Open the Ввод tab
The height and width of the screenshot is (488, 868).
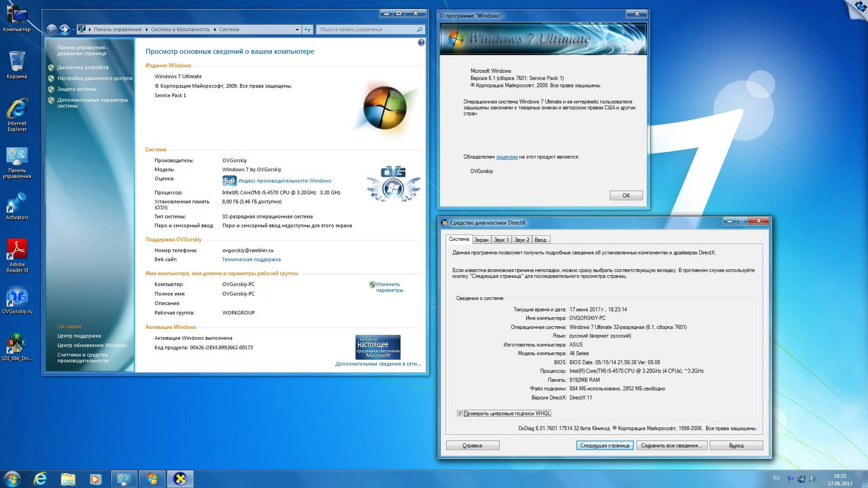coord(541,240)
